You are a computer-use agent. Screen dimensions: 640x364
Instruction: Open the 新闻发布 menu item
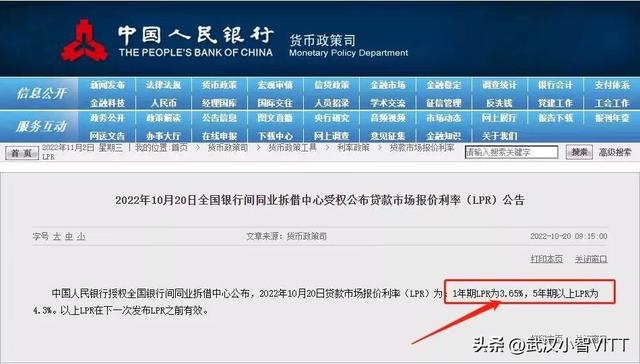(x=107, y=85)
